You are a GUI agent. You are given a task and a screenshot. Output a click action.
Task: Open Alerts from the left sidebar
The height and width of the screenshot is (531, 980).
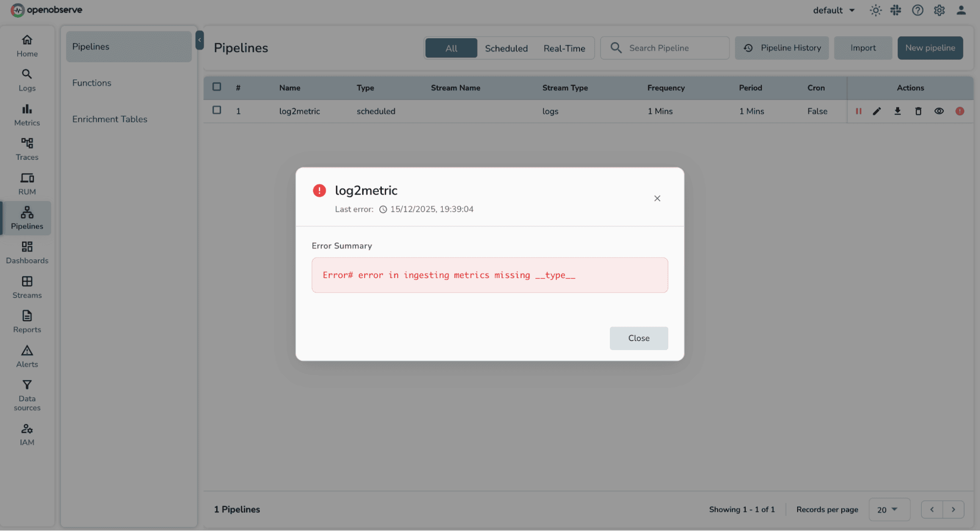point(26,356)
